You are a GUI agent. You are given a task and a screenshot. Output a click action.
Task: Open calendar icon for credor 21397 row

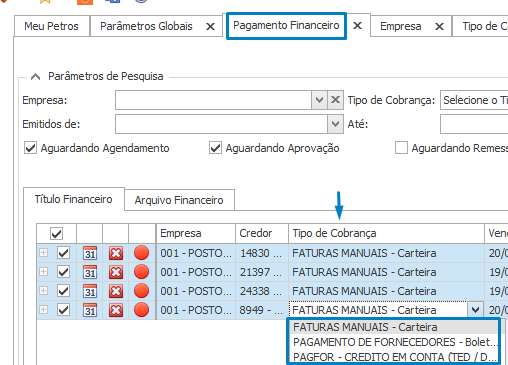coord(90,272)
